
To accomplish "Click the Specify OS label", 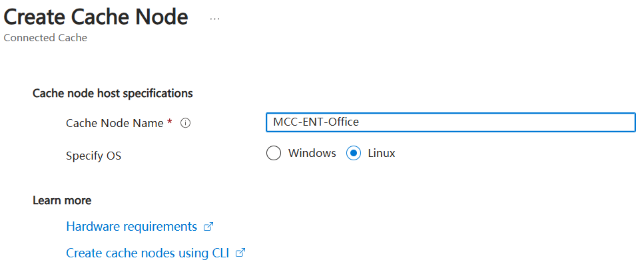I will click(94, 156).
